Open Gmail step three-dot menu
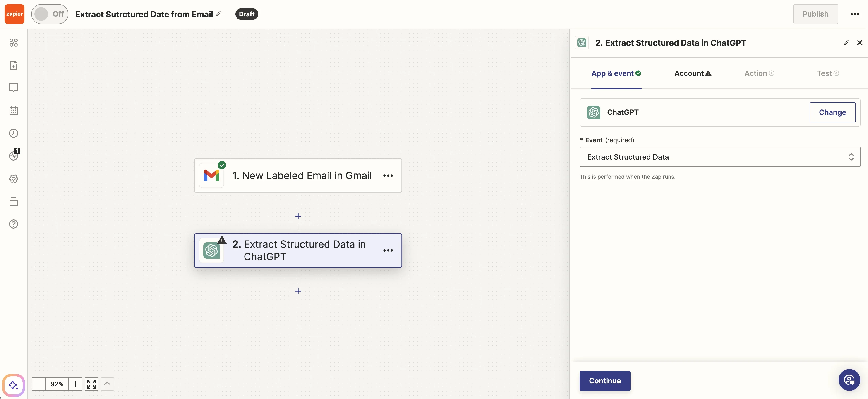Image resolution: width=868 pixels, height=399 pixels. click(388, 176)
